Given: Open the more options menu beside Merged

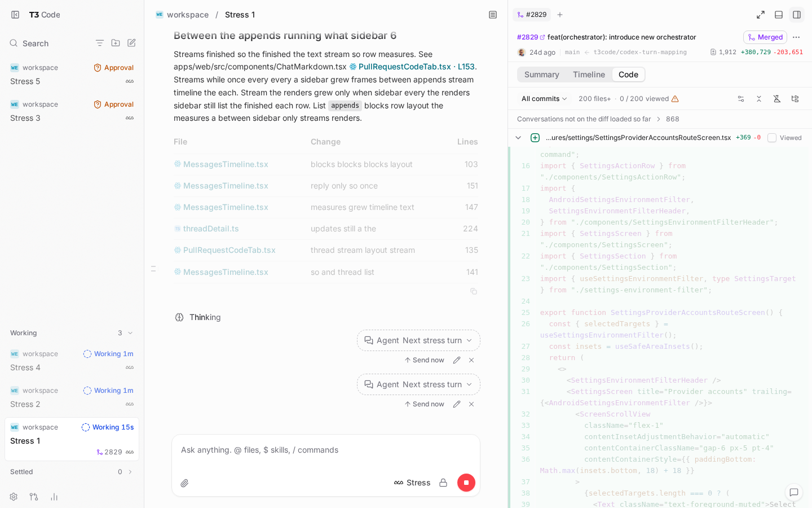Looking at the screenshot, I should click(796, 37).
